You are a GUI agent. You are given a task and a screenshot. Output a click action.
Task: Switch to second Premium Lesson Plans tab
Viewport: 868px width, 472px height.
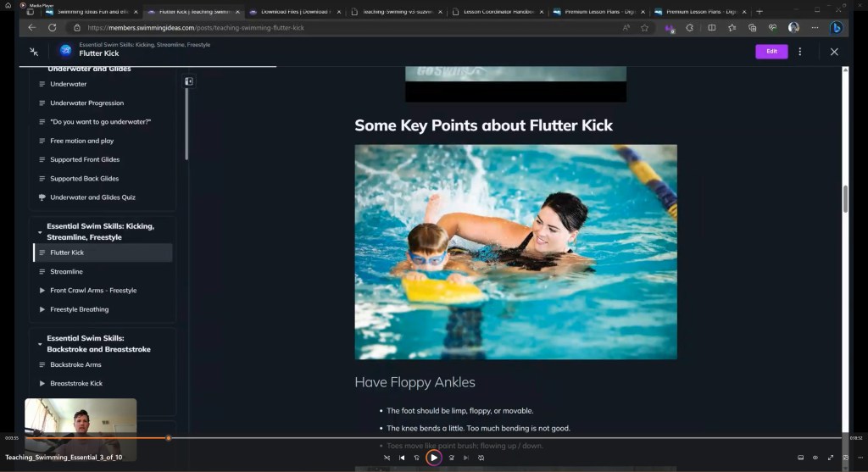(698, 12)
